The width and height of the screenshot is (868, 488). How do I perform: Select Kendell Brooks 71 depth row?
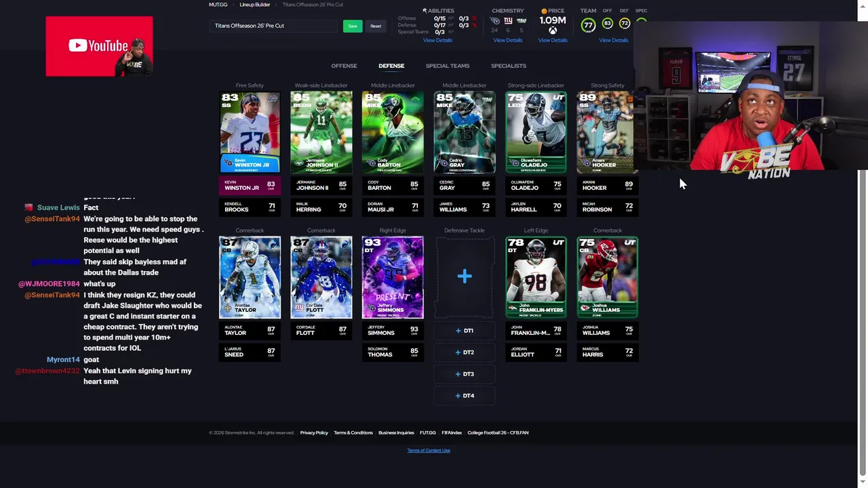pyautogui.click(x=250, y=207)
